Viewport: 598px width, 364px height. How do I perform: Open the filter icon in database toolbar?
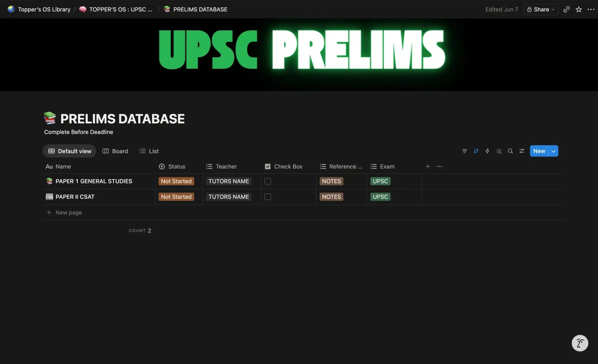coord(464,151)
